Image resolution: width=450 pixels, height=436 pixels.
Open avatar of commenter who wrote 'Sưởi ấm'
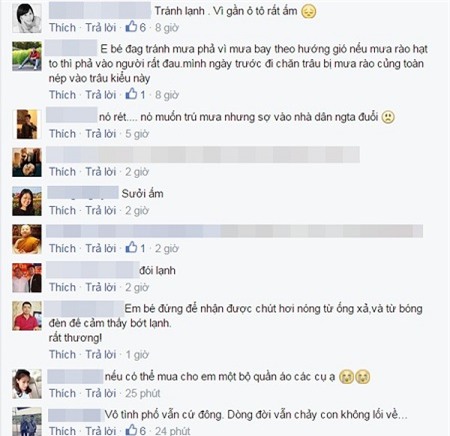pos(27,201)
